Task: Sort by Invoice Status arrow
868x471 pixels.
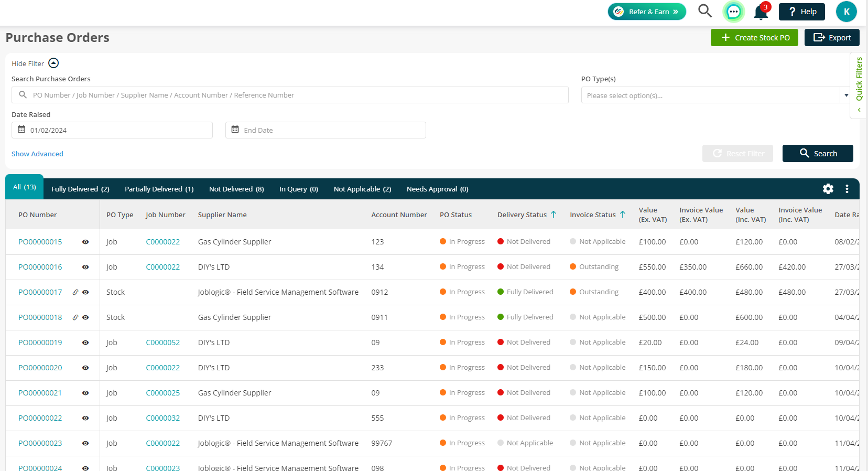Action: coord(623,215)
